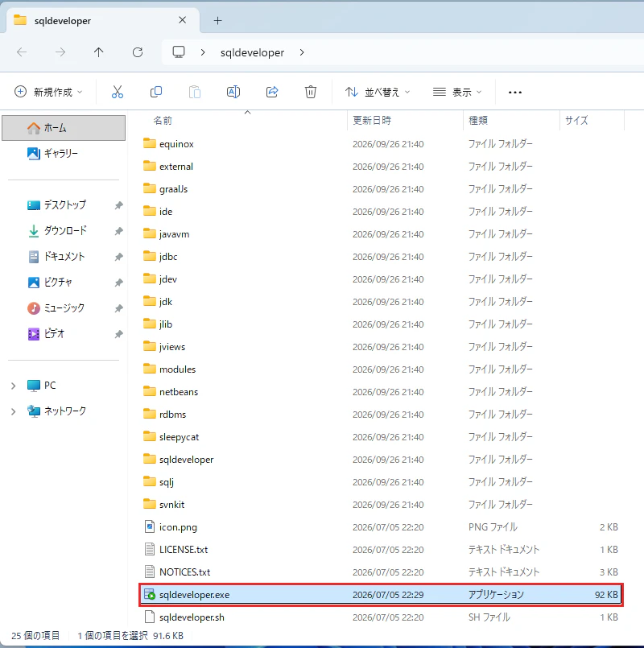The image size is (644, 648).
Task: Select the icon.png file icon
Action: pyautogui.click(x=149, y=526)
